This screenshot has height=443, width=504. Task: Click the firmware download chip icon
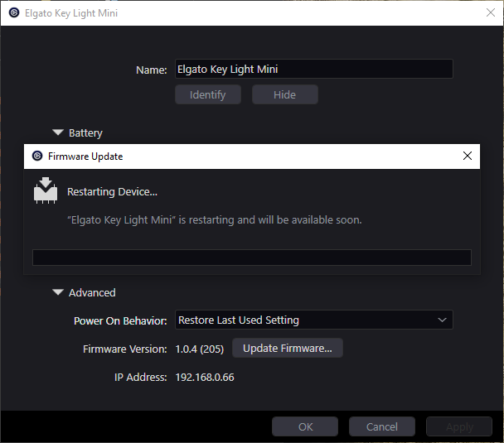[x=46, y=190]
